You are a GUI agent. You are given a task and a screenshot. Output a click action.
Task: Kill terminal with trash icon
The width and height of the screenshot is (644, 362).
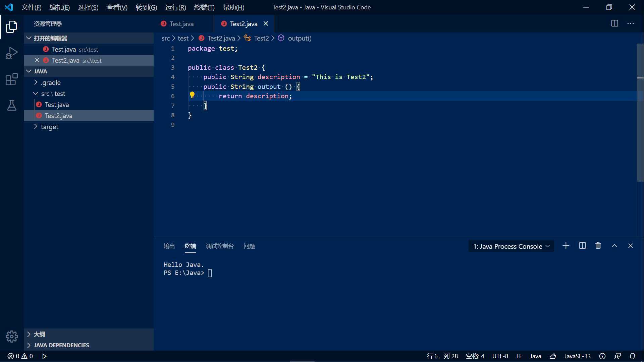click(x=598, y=246)
